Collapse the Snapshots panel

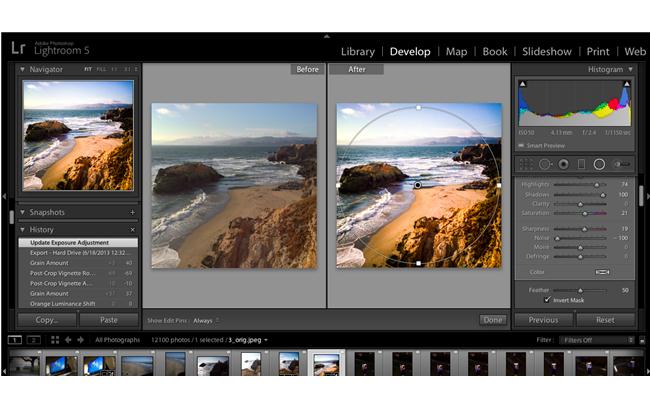[22, 212]
